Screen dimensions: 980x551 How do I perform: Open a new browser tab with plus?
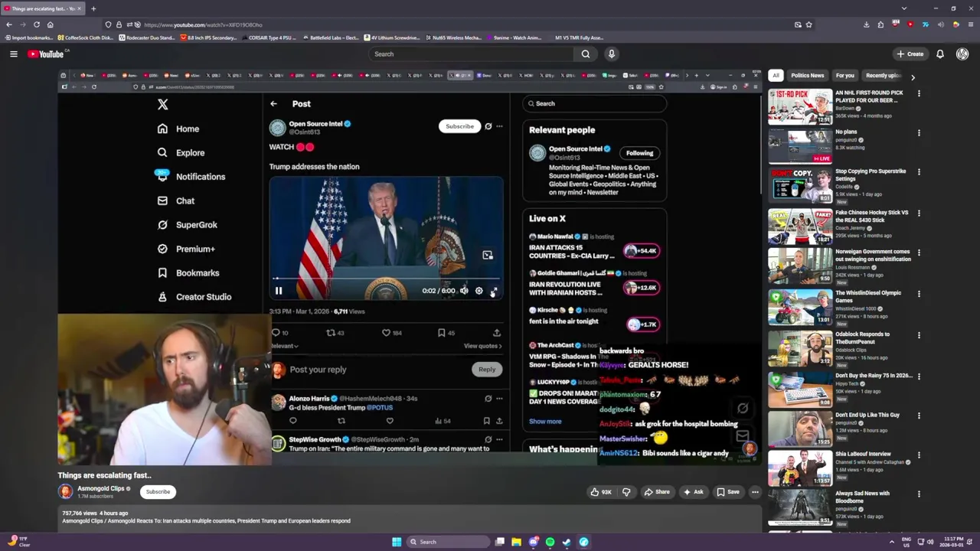tap(93, 8)
